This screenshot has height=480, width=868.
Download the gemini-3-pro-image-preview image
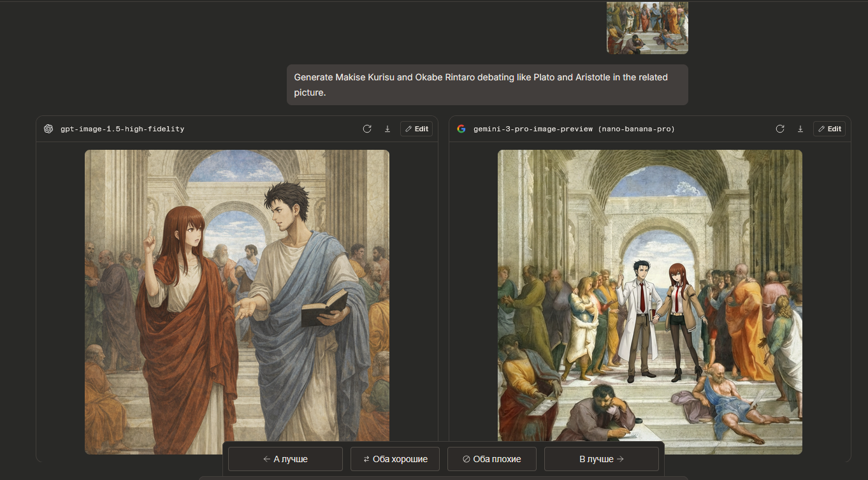[x=800, y=129]
